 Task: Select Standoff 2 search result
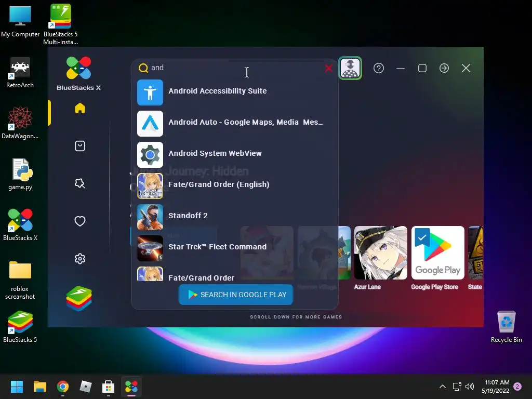[x=234, y=217]
